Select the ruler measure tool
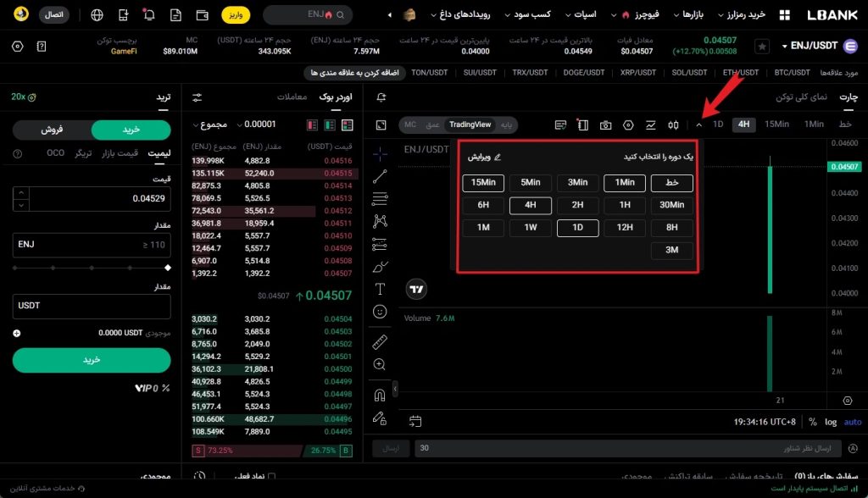 [380, 342]
